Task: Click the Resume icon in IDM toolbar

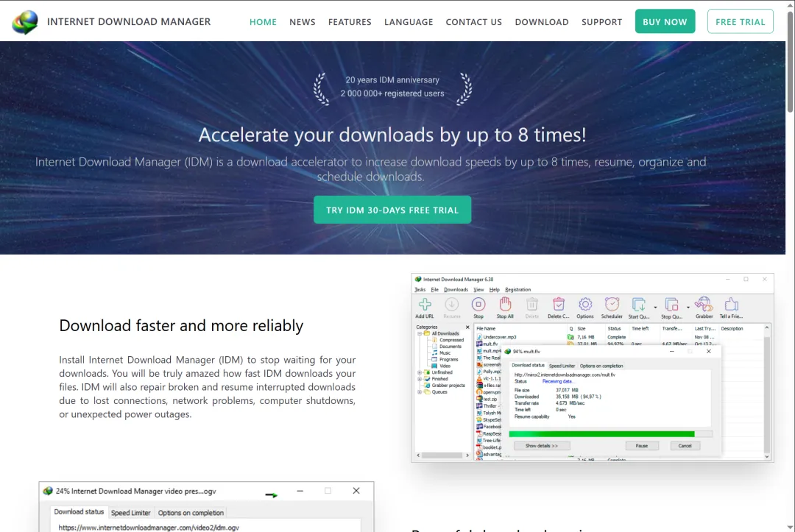Action: (x=451, y=308)
